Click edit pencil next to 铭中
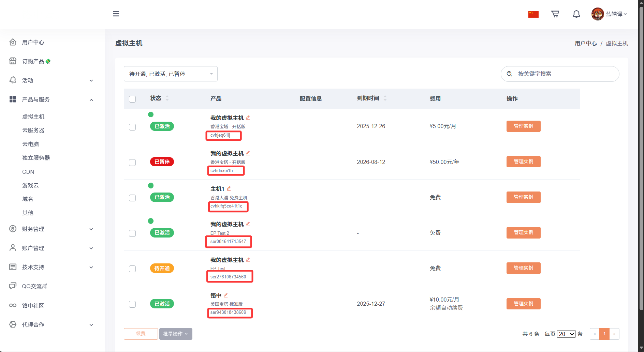Image resolution: width=644 pixels, height=352 pixels. (x=226, y=295)
